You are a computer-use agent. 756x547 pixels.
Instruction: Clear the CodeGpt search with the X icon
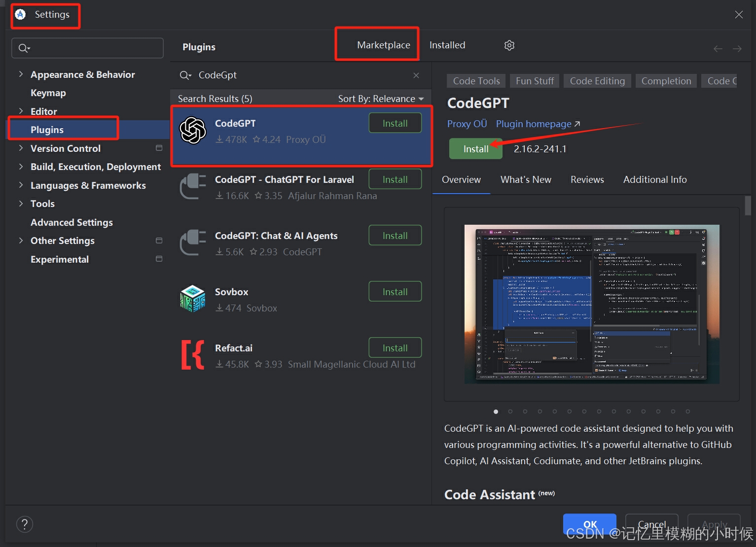tap(416, 75)
